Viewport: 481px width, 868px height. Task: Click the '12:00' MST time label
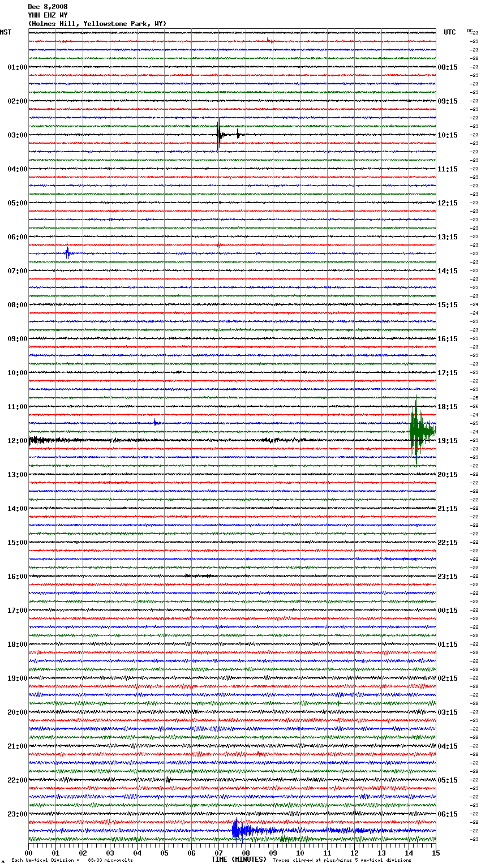pos(18,441)
